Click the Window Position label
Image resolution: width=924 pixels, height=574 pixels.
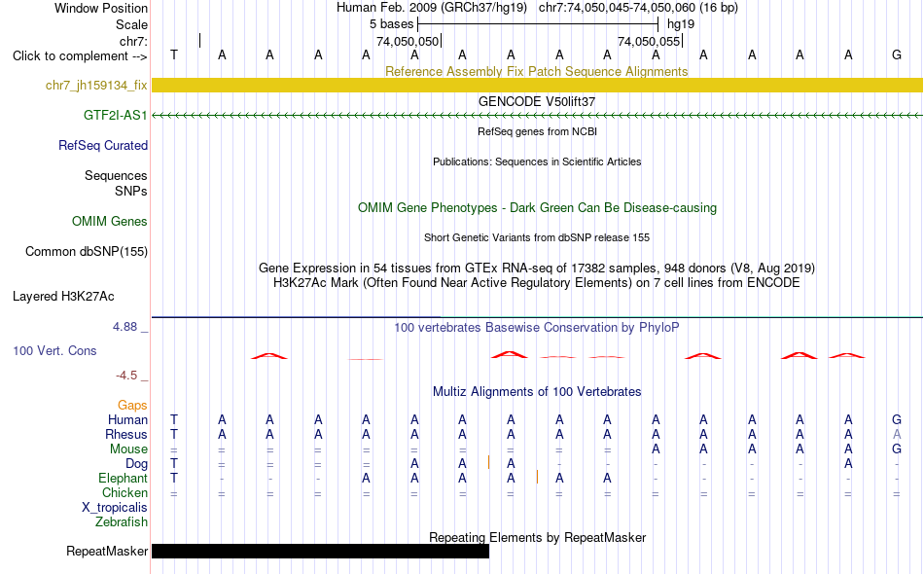[101, 8]
